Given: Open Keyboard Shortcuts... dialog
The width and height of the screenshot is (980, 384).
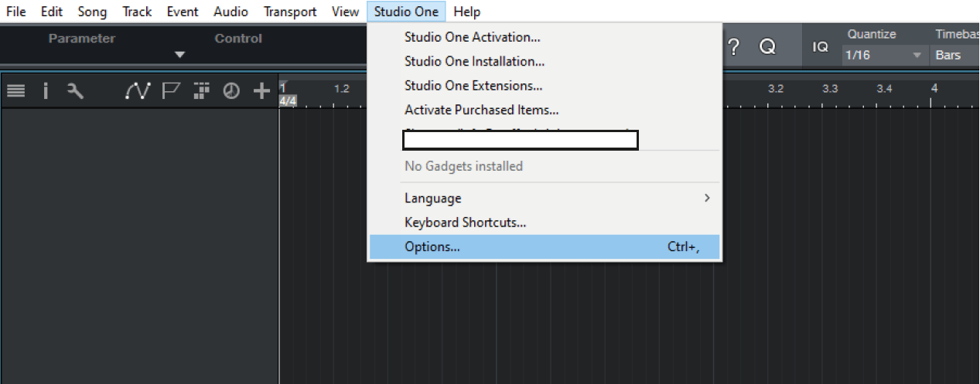Looking at the screenshot, I should click(x=545, y=223).
